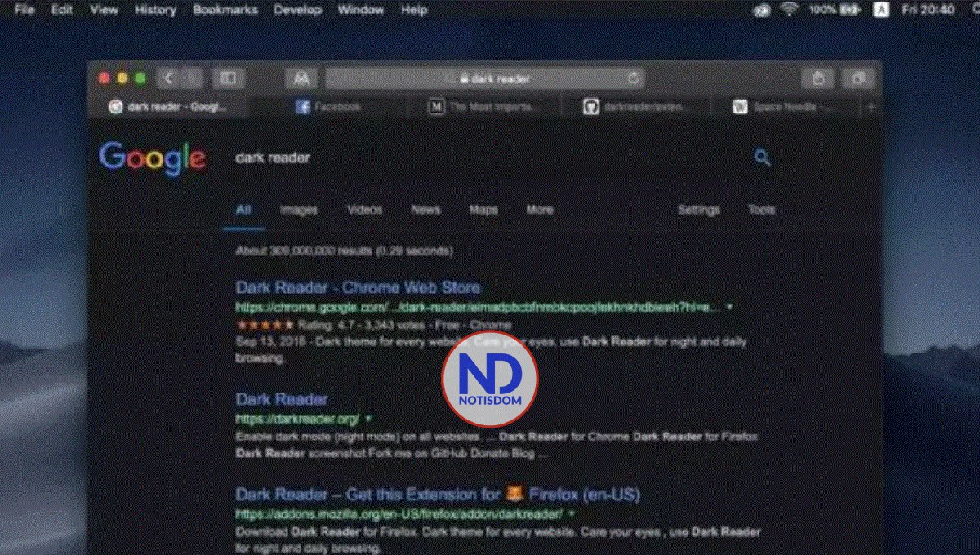980x555 pixels.
Task: Open the dropdown arrow beside darkreader.org
Action: coord(367,416)
